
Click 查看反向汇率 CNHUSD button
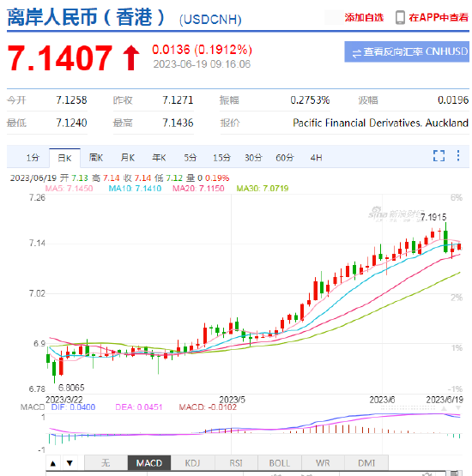407,51
